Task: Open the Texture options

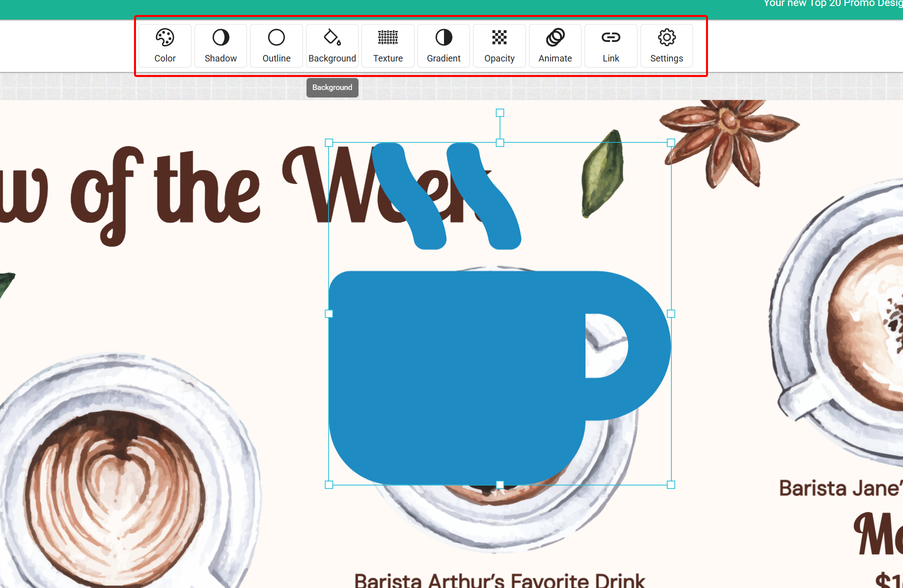Action: 388,45
